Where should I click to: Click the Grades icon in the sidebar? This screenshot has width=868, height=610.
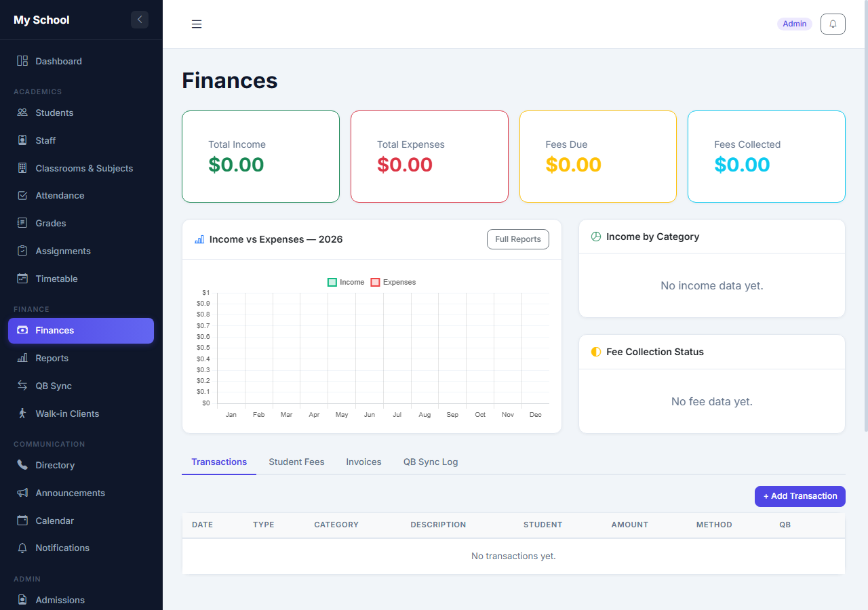coord(22,223)
